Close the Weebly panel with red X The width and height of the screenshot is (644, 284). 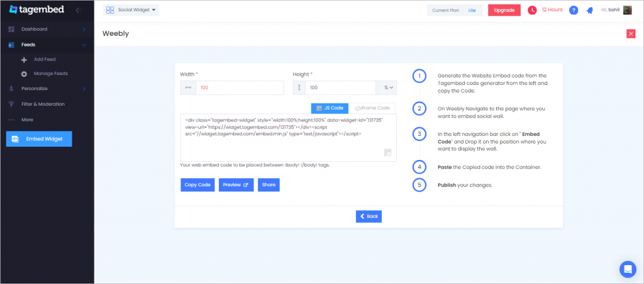[x=631, y=34]
